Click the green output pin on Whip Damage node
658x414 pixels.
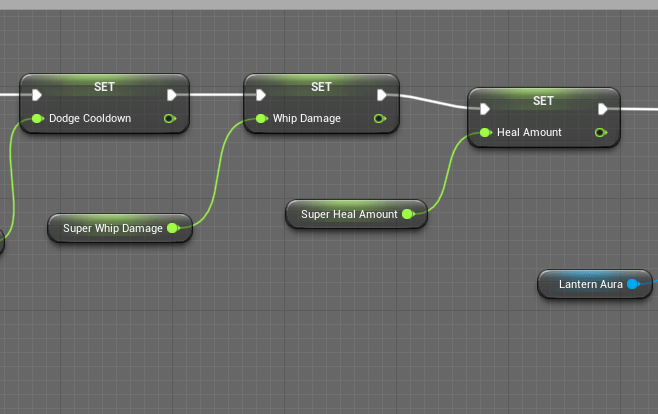click(379, 118)
